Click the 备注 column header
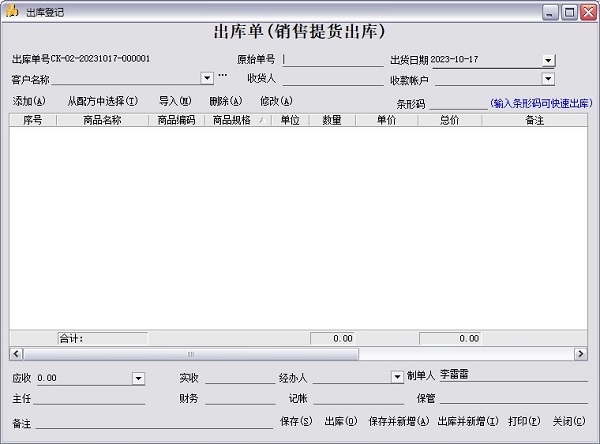 click(534, 120)
